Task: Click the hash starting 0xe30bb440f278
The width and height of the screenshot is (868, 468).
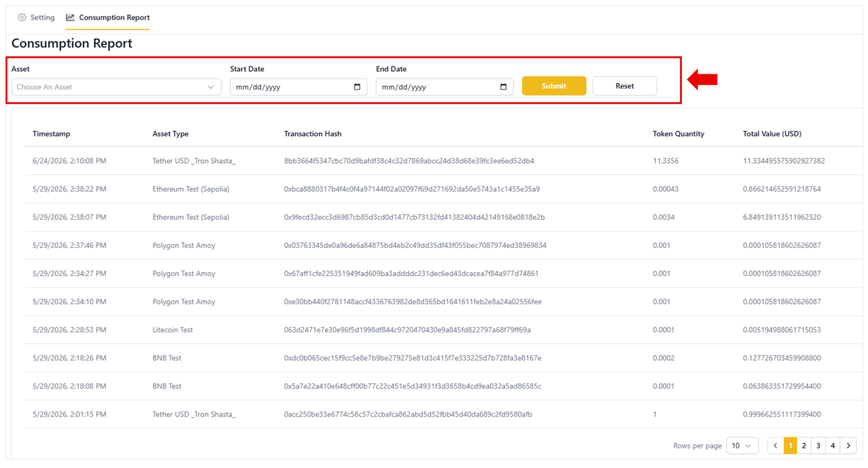Action: click(x=413, y=302)
